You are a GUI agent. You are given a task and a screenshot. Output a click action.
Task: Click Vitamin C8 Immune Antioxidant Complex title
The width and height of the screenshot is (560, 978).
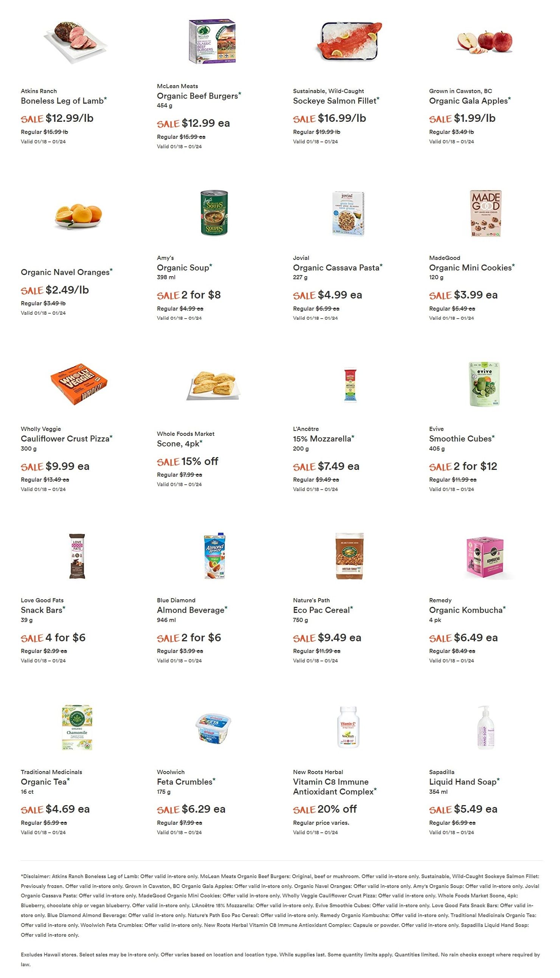coord(334,787)
